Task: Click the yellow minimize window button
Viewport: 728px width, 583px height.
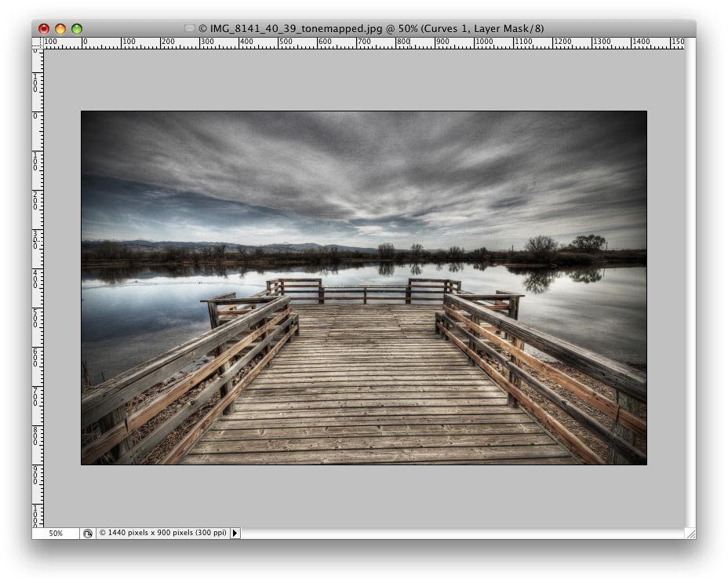Action: [x=60, y=29]
